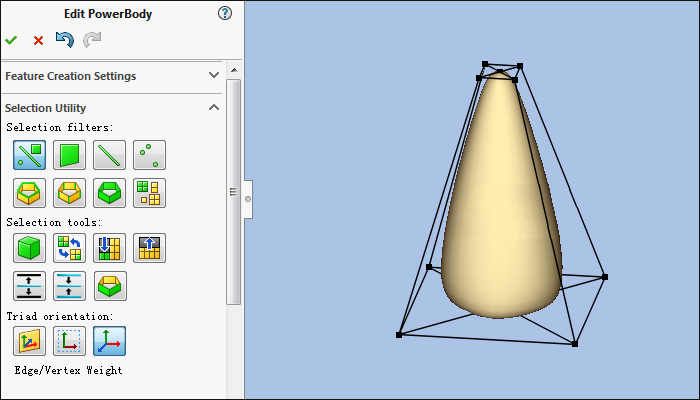Screen dimensions: 700x400
Task: Expand Feature Creation Settings section
Action: [x=214, y=75]
